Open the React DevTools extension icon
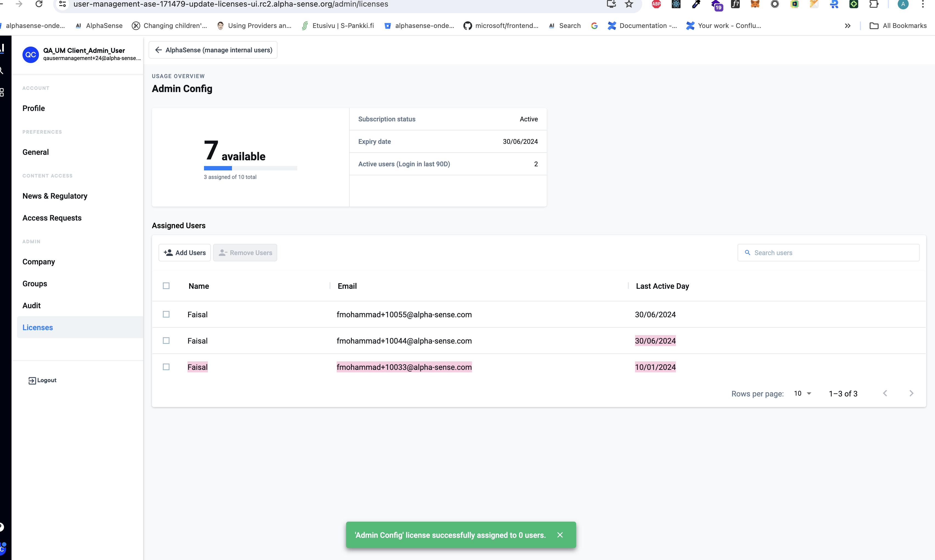Screen dimensions: 935x560 click(676, 4)
